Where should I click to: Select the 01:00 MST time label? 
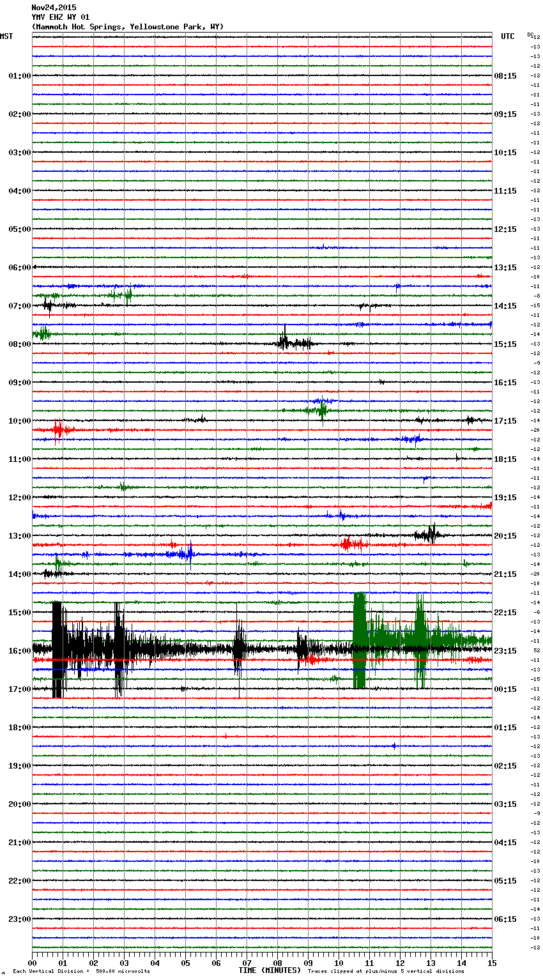(x=19, y=76)
